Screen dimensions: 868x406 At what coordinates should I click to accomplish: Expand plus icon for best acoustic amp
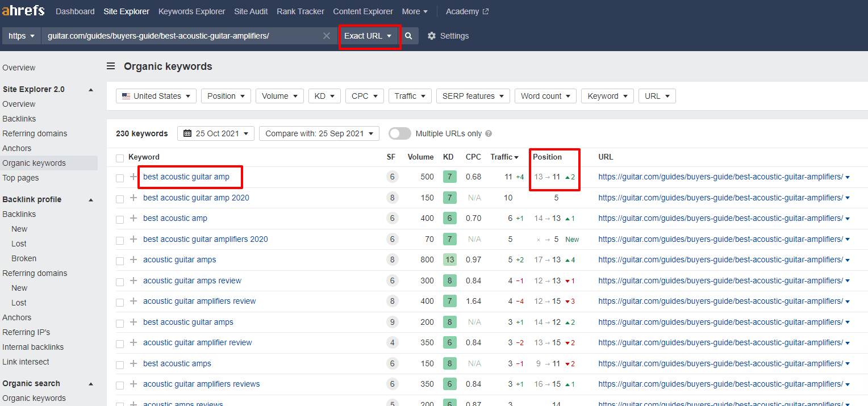point(133,219)
